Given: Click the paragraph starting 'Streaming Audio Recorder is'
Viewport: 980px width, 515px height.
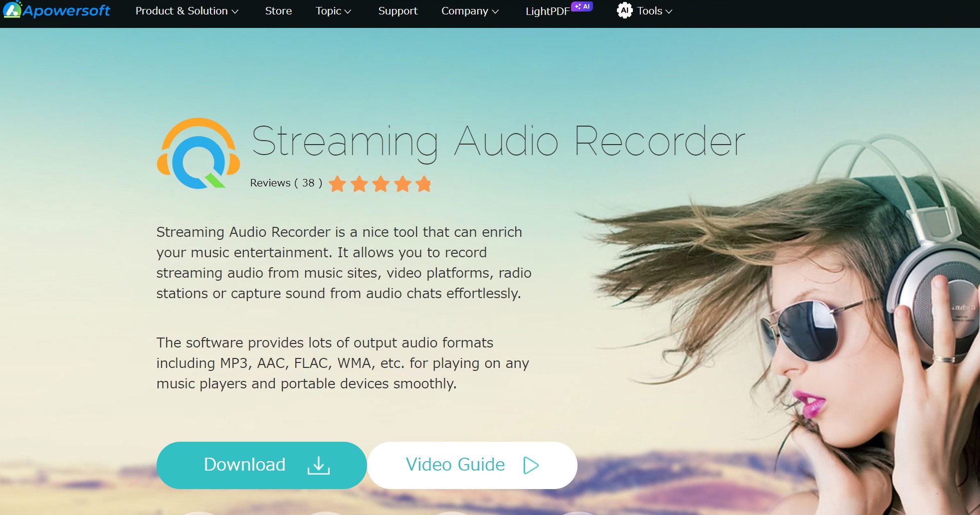Looking at the screenshot, I should [344, 263].
